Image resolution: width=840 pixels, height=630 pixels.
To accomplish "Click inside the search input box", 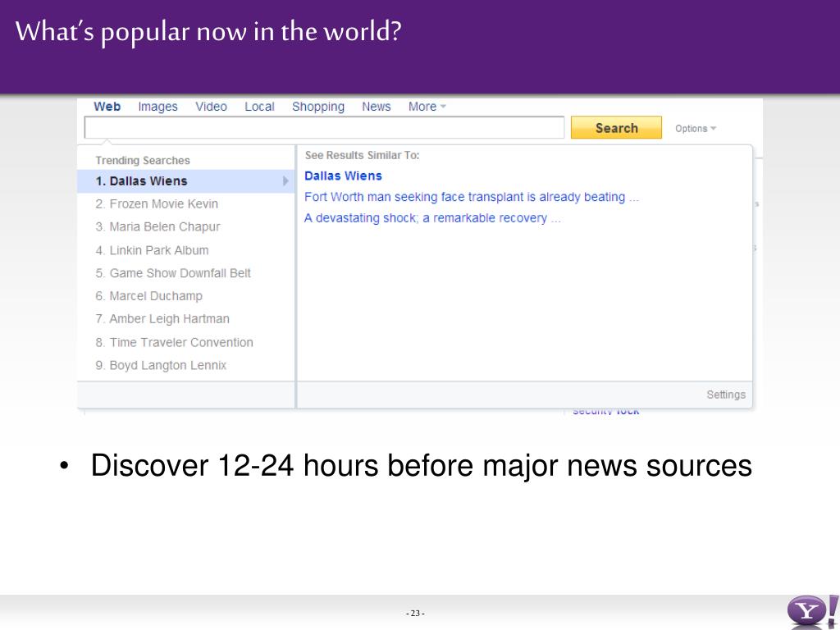I will [324, 127].
